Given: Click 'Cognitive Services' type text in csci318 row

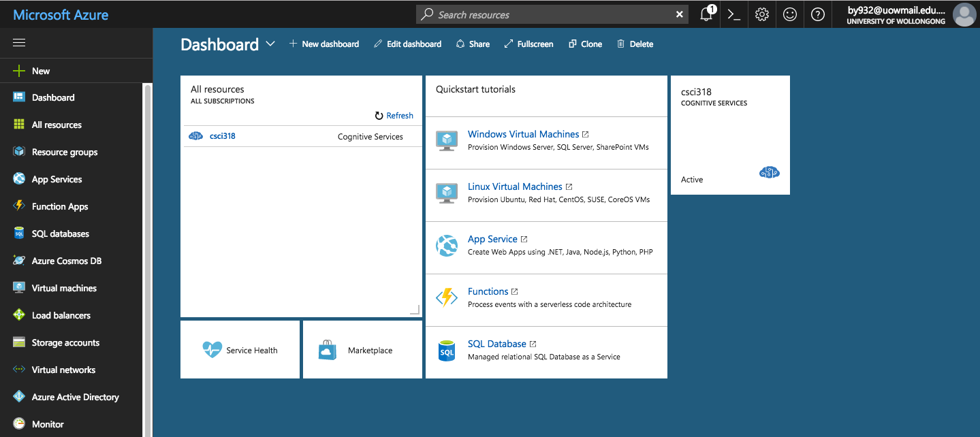Looking at the screenshot, I should point(370,136).
